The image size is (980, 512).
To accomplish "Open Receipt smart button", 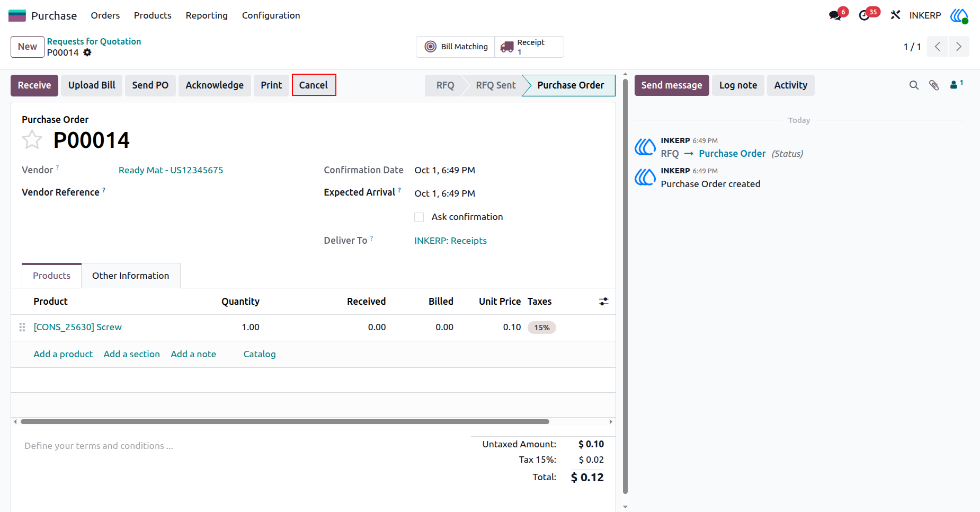I will [x=529, y=47].
